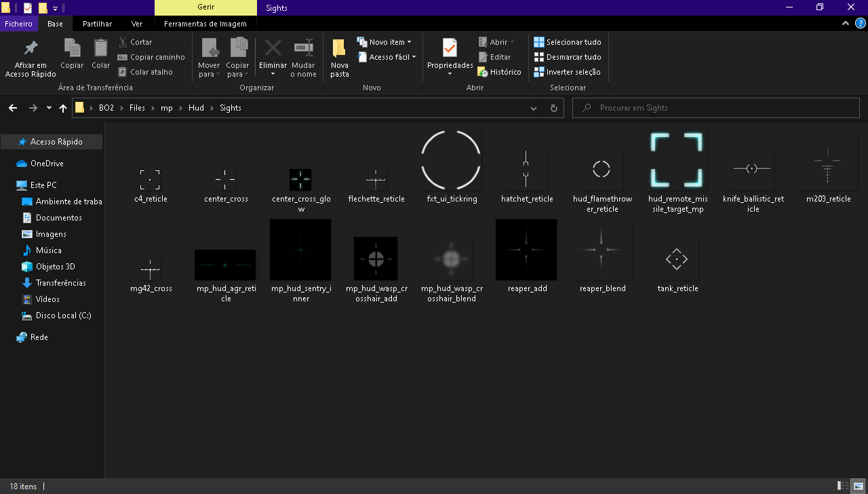Open recent locations dropdown arrow
Screen dimensions: 868x494
(x=49, y=108)
